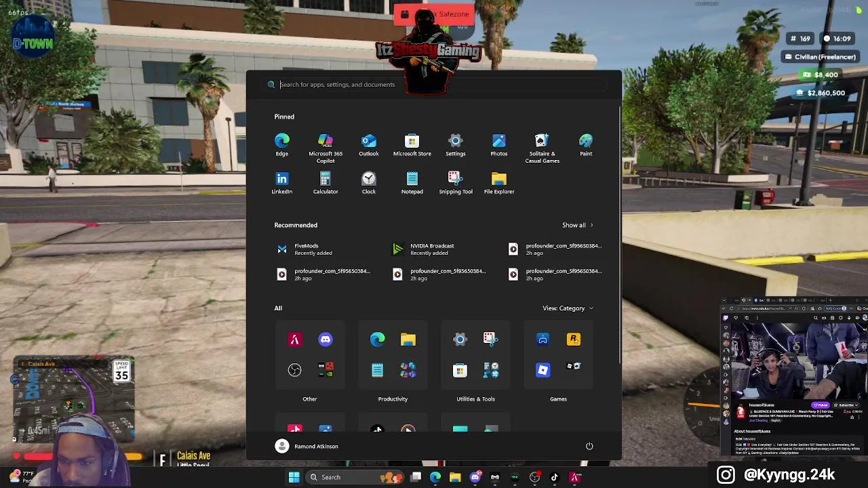Launch the pinned Notepad app
Screen dimensions: 868x488
tap(412, 182)
